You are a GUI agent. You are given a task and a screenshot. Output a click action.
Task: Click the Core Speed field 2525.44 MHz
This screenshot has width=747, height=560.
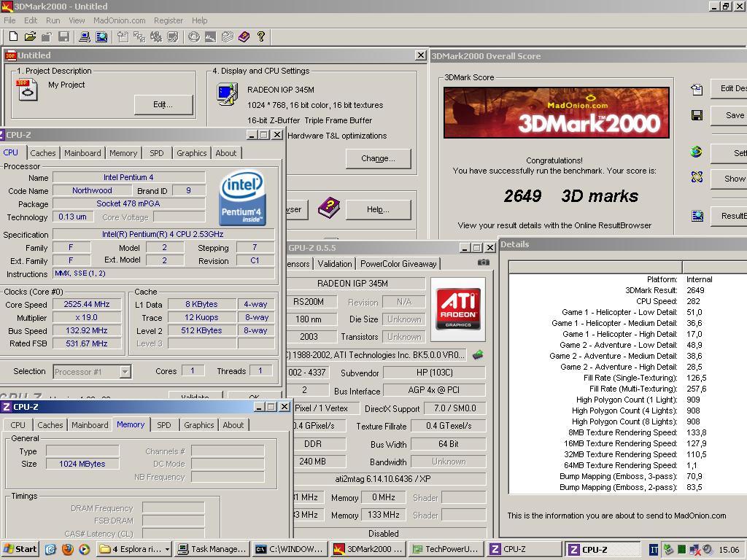[87, 304]
